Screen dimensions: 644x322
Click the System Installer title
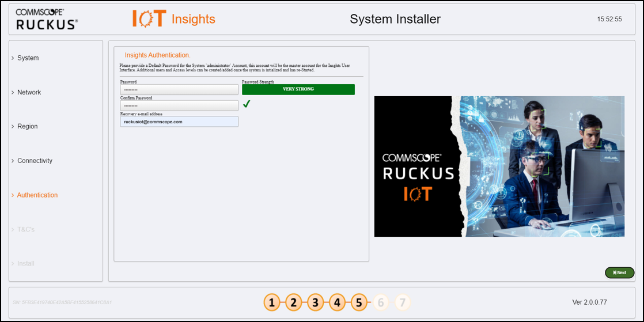(395, 19)
